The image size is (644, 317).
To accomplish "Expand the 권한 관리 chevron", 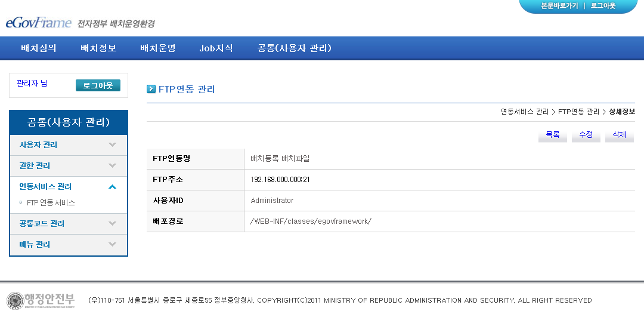I will pos(112,166).
